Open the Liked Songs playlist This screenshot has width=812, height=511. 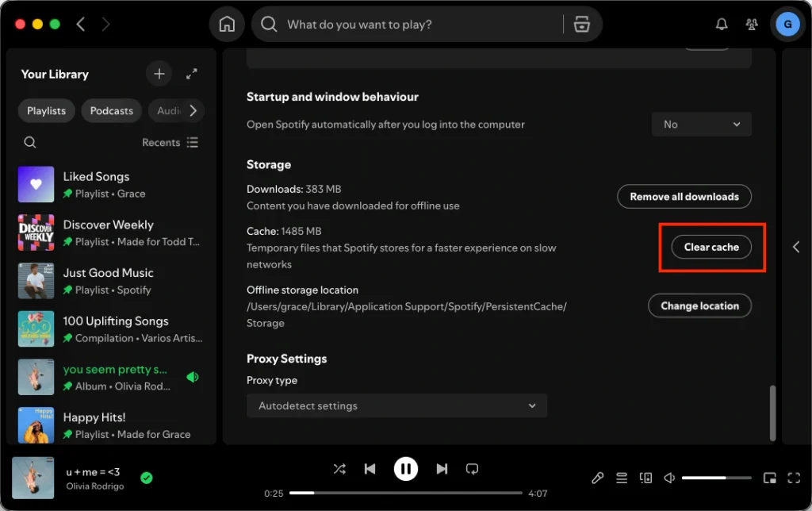(x=111, y=185)
